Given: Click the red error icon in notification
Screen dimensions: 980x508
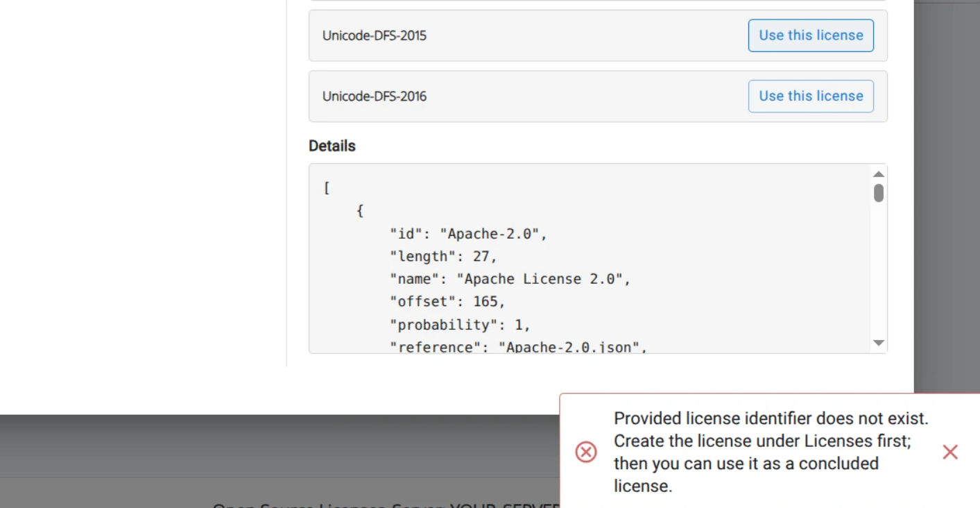Looking at the screenshot, I should click(x=586, y=452).
